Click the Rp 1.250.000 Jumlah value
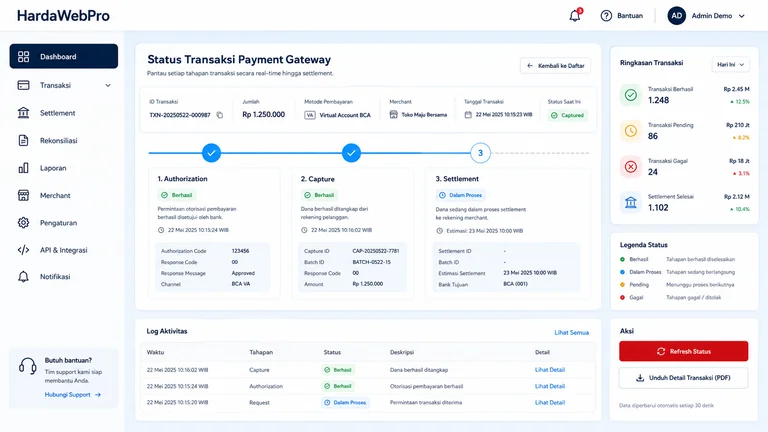 (264, 115)
